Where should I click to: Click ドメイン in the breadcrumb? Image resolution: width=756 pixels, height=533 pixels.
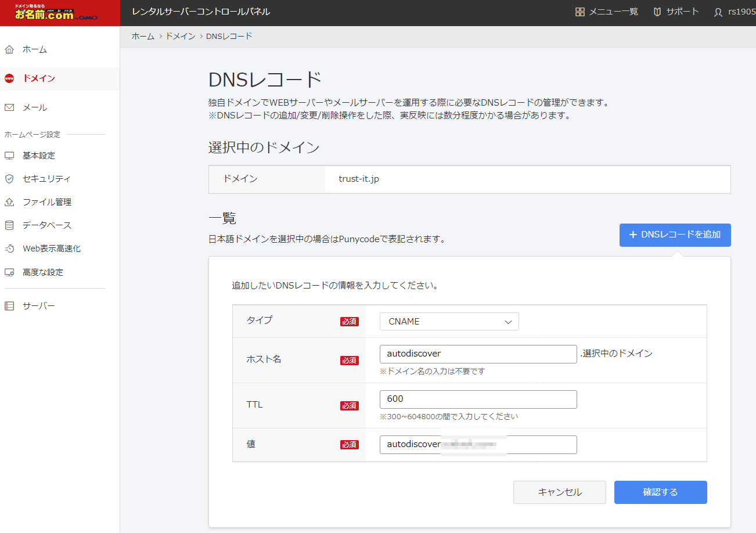[x=181, y=36]
